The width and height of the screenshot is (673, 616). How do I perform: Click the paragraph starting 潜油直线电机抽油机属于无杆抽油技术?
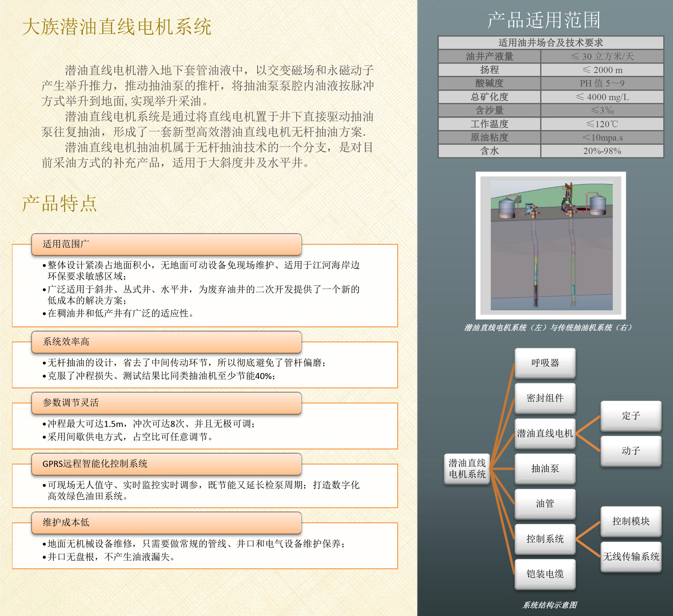pos(208,155)
